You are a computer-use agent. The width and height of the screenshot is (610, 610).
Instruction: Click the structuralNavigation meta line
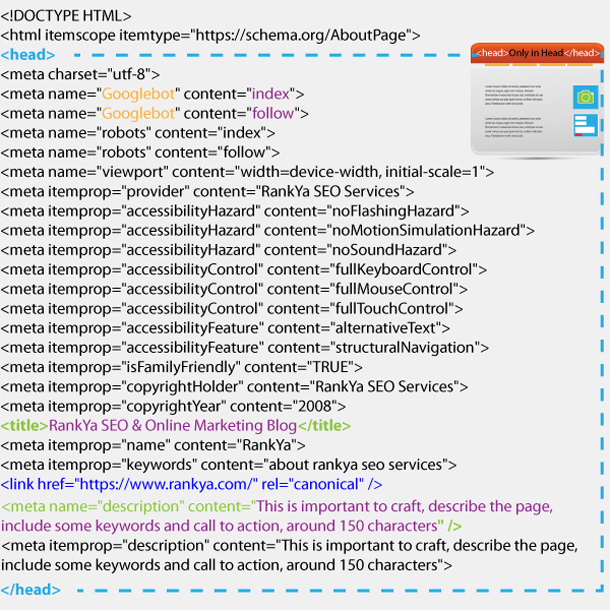click(x=245, y=348)
